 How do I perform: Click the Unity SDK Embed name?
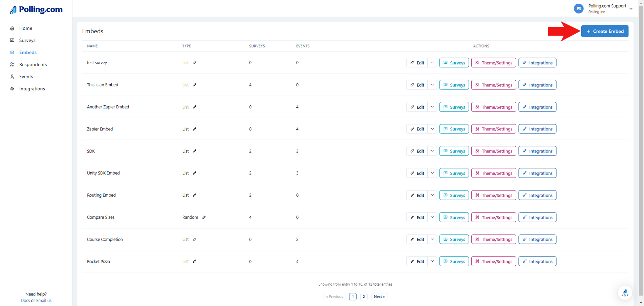(x=103, y=173)
